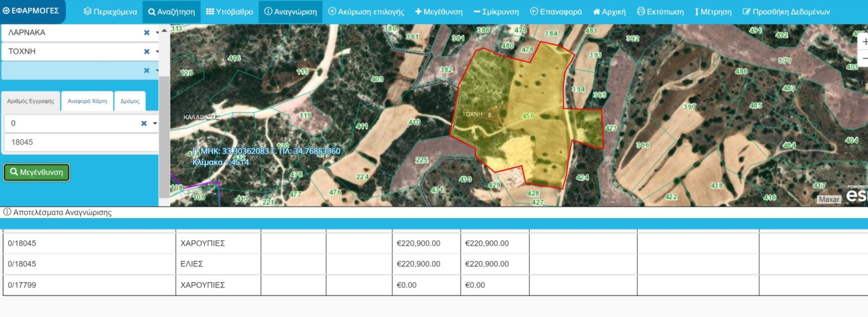Clear the ΛΑΡΝΑΚΑ district selection
The height and width of the screenshot is (317, 868).
tap(146, 33)
